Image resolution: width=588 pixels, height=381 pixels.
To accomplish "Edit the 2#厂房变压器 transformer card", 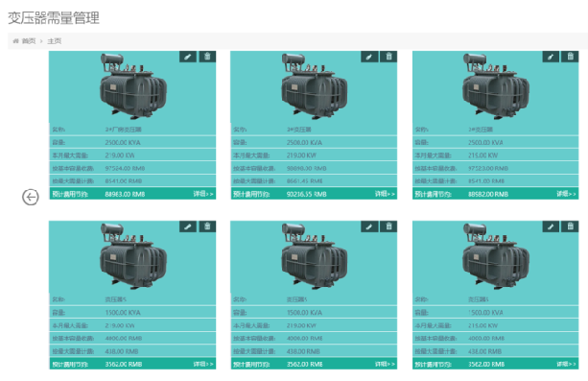I will 188,57.
